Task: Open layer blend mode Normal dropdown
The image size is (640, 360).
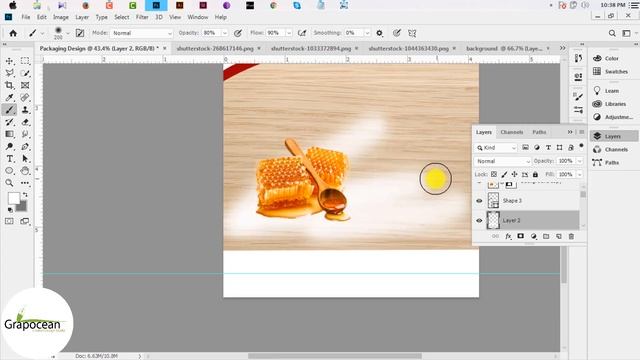Action: pyautogui.click(x=502, y=161)
